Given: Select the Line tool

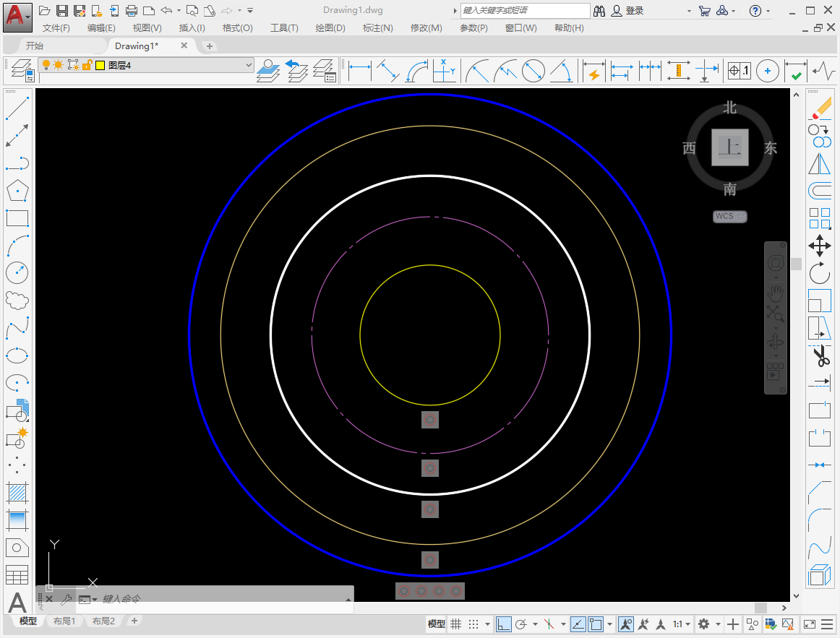Looking at the screenshot, I should 17,108.
